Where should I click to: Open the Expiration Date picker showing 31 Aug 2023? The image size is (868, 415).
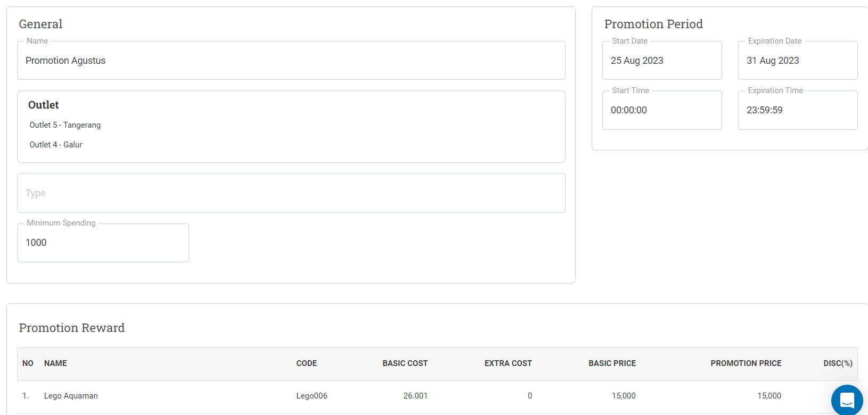pos(798,61)
